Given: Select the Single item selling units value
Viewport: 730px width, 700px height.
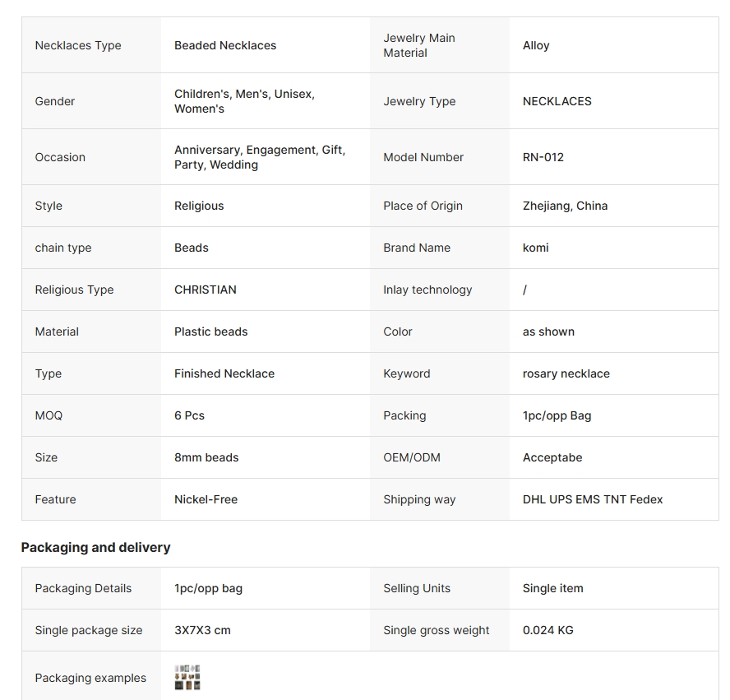Looking at the screenshot, I should 552,588.
